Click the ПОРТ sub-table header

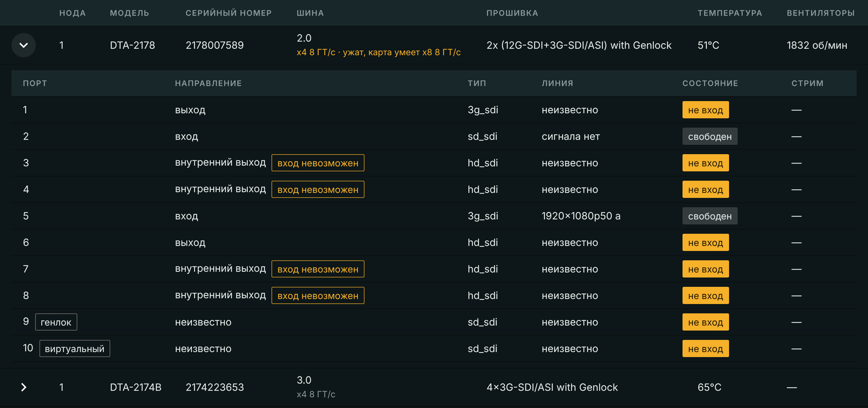point(35,83)
